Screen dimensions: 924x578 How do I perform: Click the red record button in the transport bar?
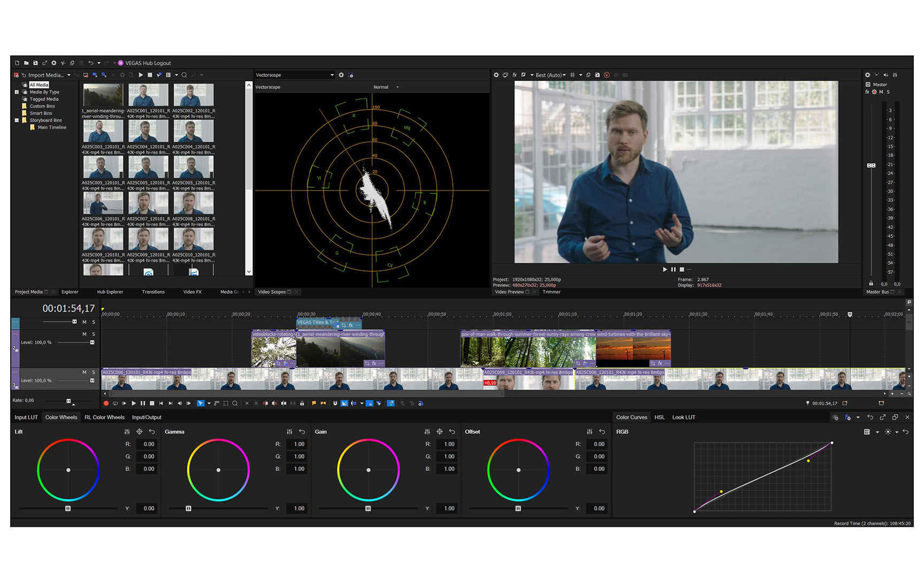106,404
